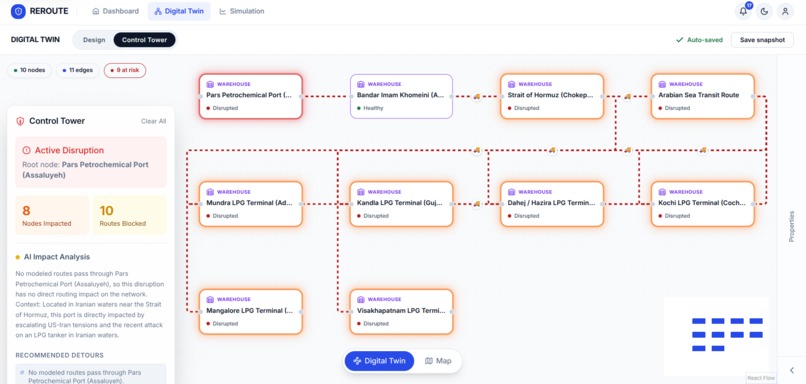Click the REROUTE shield logo icon

click(18, 11)
